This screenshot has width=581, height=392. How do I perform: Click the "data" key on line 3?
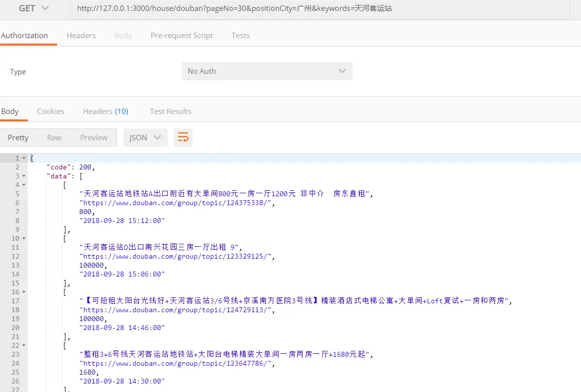point(59,176)
